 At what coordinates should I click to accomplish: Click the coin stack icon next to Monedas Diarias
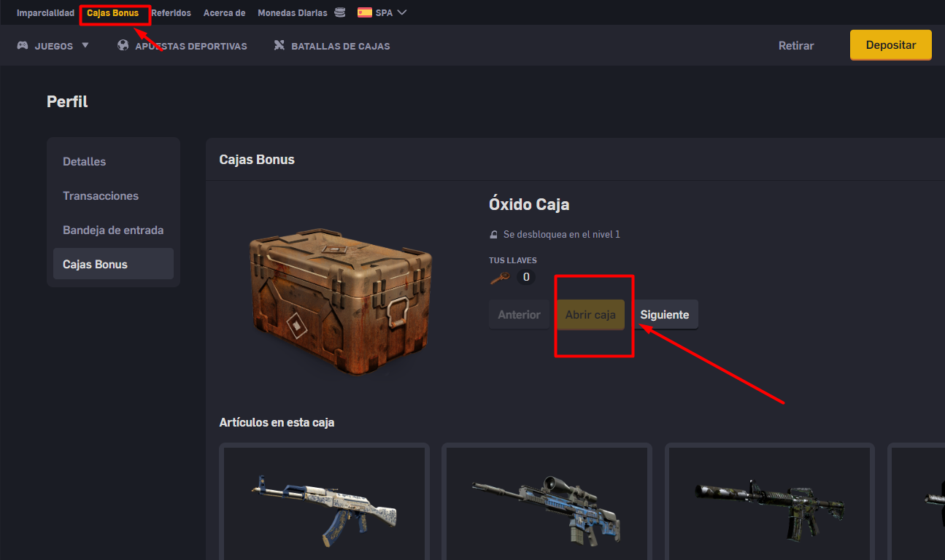(x=340, y=12)
